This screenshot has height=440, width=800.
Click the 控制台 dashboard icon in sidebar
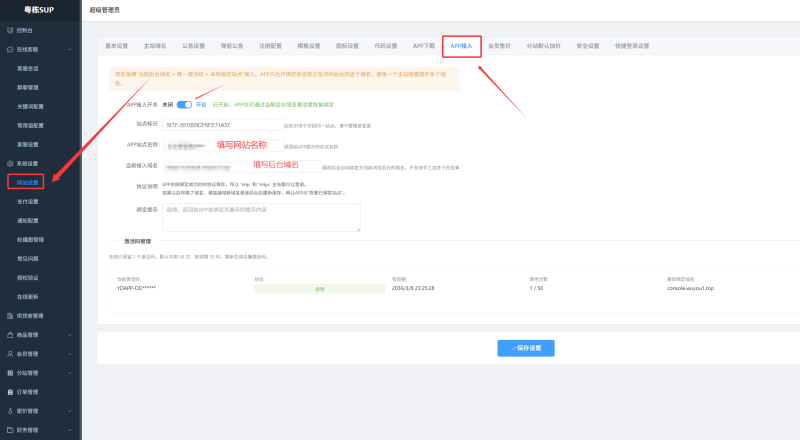[x=9, y=31]
